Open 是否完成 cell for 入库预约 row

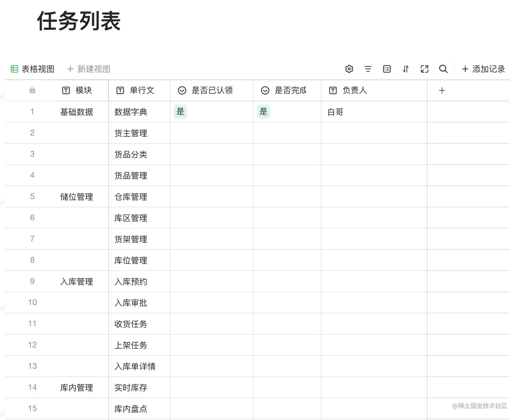tap(287, 282)
